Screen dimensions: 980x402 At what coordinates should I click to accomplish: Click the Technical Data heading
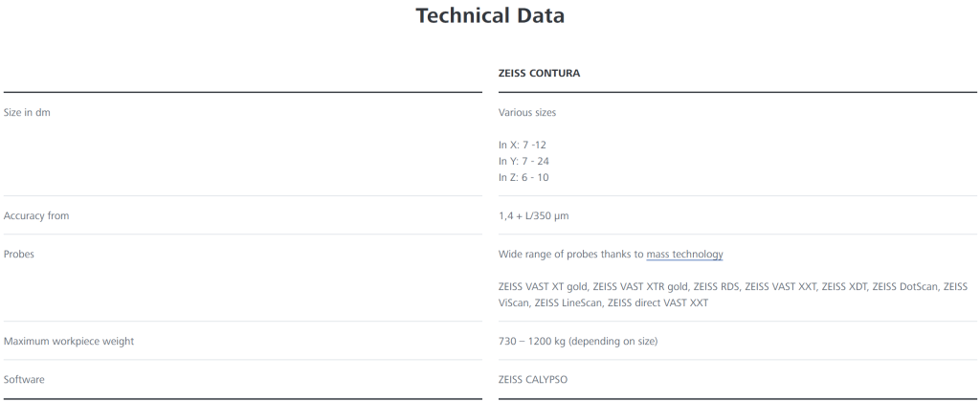(x=490, y=16)
